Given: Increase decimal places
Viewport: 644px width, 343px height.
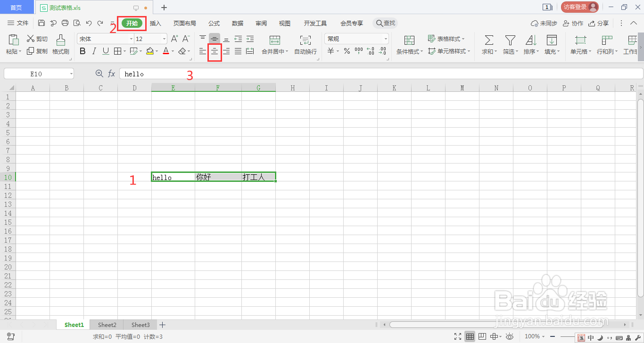Looking at the screenshot, I should pyautogui.click(x=371, y=51).
